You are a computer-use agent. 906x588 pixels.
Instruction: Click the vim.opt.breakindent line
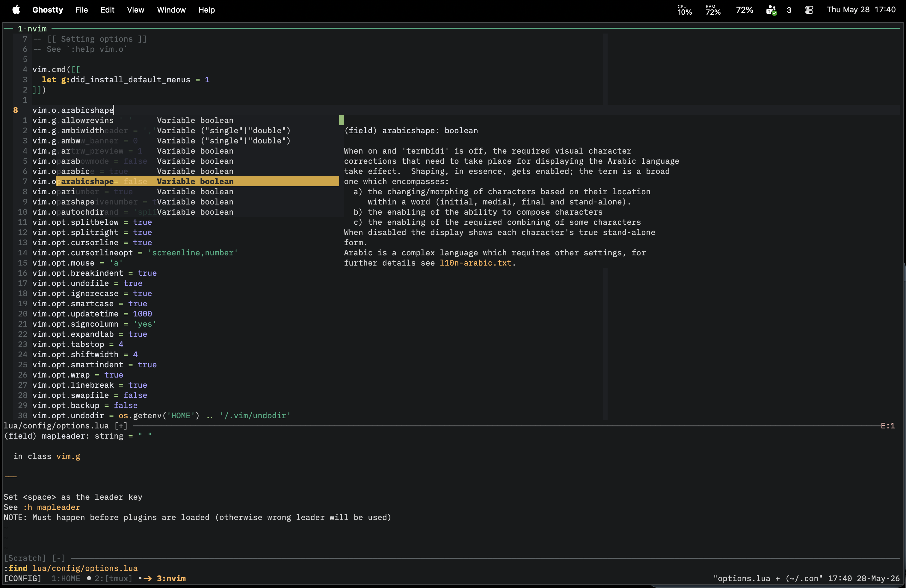[x=94, y=273]
